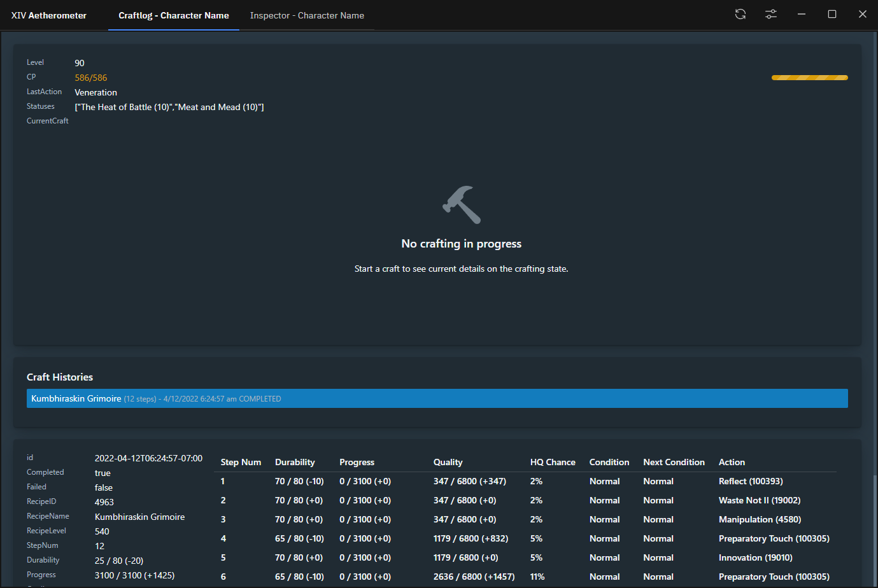Click the Veneration LastAction value
The image size is (878, 588).
pyautogui.click(x=96, y=92)
